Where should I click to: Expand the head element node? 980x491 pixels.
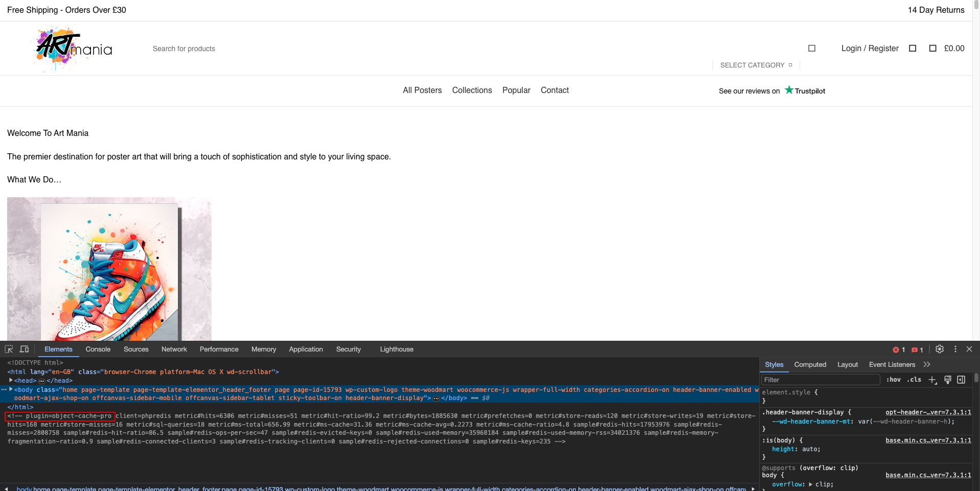tap(11, 380)
